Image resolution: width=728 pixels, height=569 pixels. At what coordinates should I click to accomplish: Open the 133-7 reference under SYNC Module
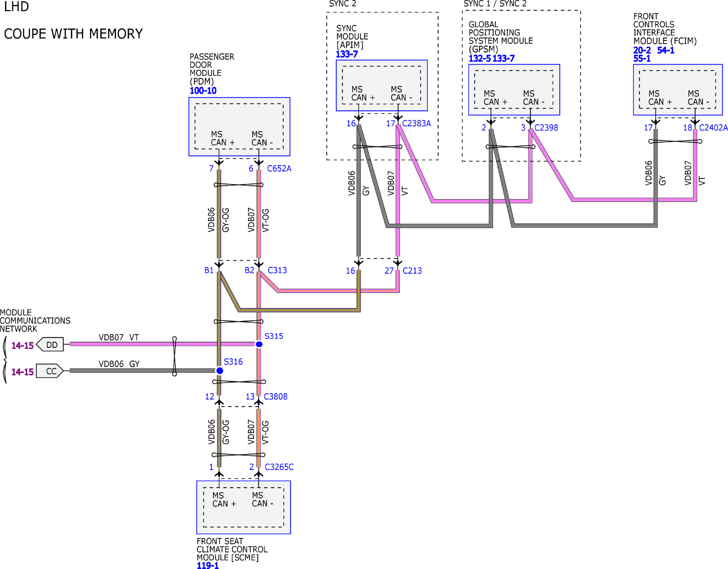pyautogui.click(x=347, y=54)
